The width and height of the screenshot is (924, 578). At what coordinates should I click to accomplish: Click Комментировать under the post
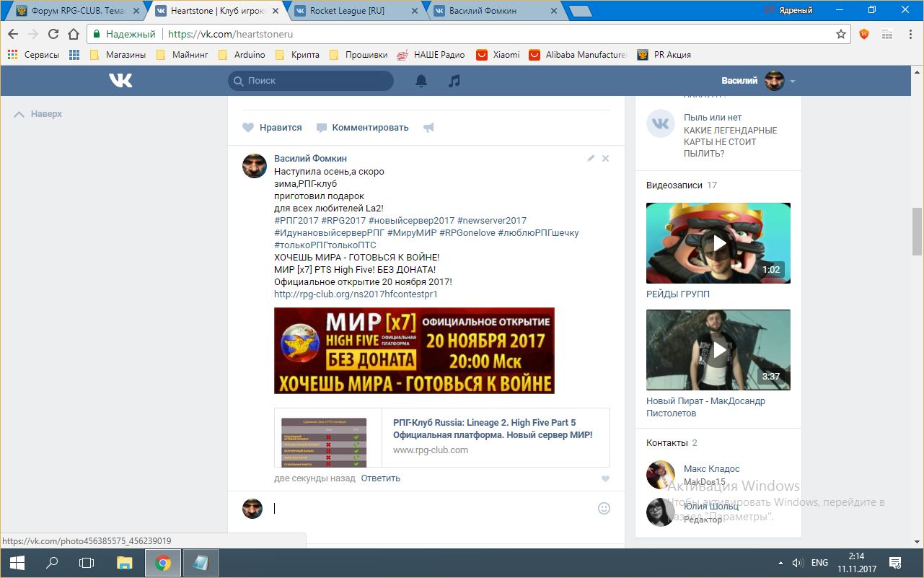click(x=362, y=128)
